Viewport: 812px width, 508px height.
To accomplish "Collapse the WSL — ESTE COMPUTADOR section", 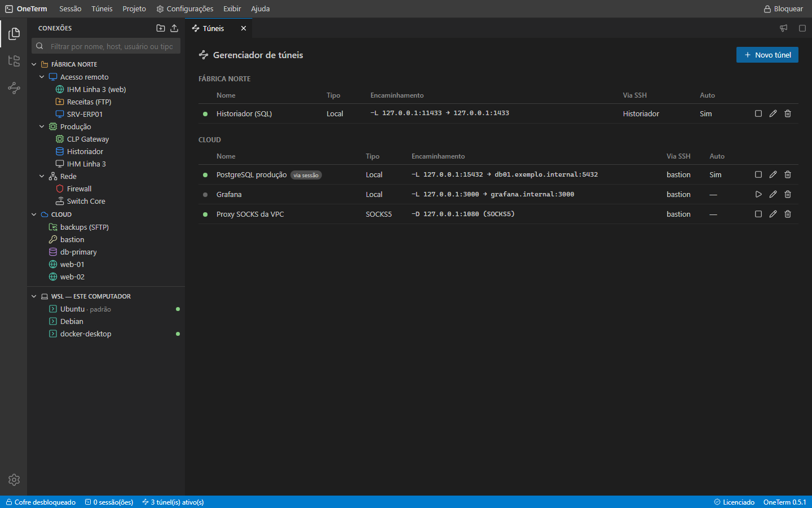I will (34, 296).
